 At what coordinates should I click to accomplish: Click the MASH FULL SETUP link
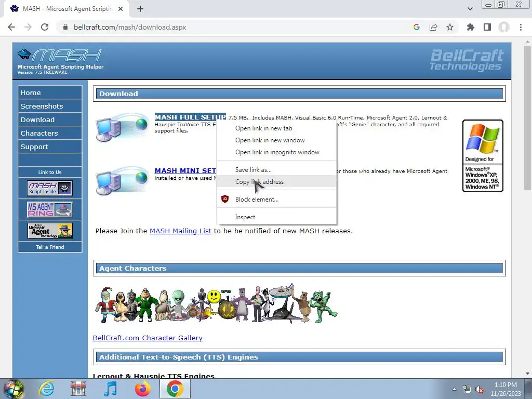coord(190,117)
